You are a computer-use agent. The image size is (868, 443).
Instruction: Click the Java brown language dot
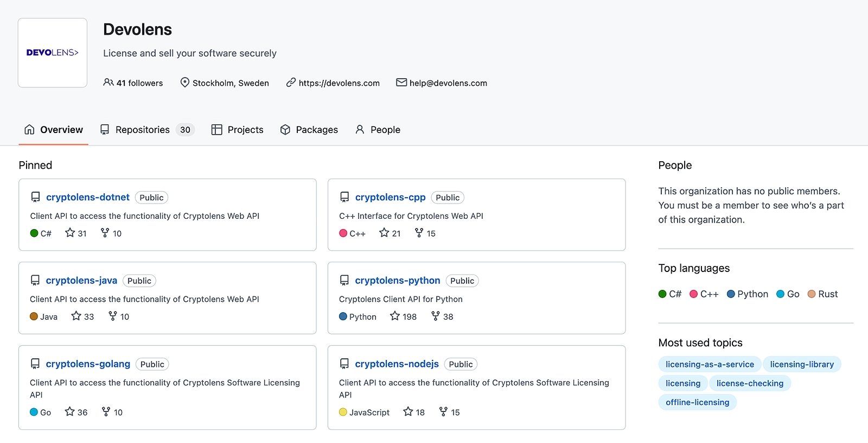pos(34,317)
